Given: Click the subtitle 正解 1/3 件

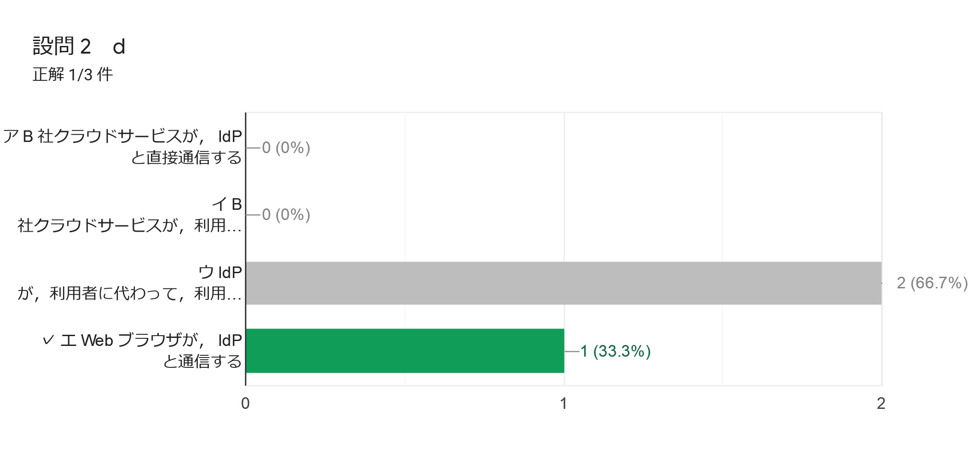Looking at the screenshot, I should point(73,75).
